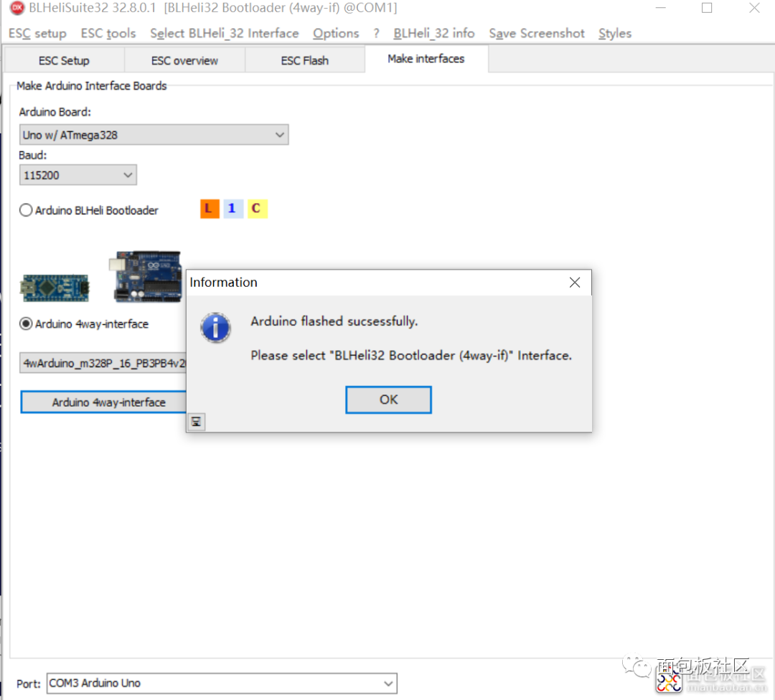Open the Select BLHeli_32 Interface menu

225,33
